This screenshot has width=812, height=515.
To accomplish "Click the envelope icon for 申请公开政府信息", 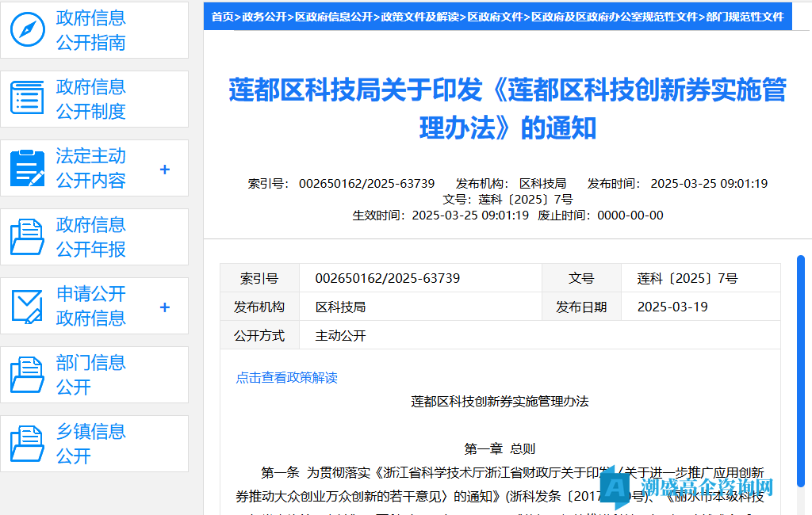I will click(27, 306).
